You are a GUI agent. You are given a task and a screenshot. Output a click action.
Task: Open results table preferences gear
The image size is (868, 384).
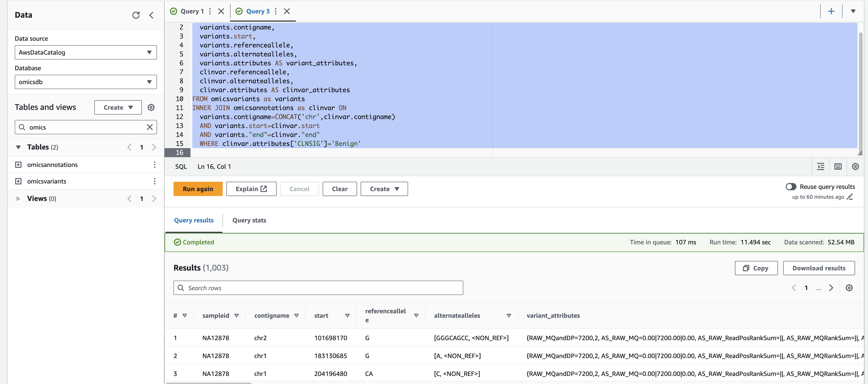click(x=849, y=288)
